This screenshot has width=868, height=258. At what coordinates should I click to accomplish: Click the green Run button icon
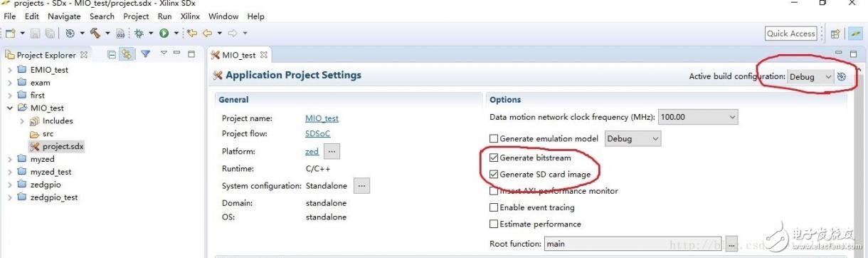(164, 33)
